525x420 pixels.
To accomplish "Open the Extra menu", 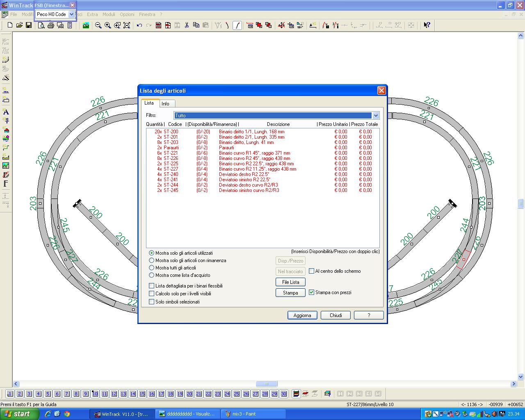I will click(x=92, y=14).
